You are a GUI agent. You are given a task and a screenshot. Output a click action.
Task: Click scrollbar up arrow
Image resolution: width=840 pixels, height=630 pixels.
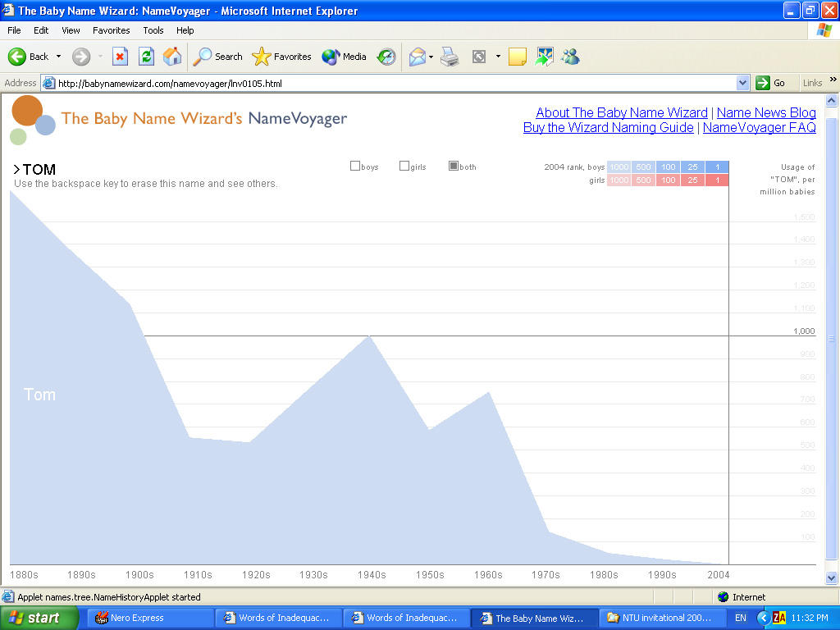(832, 100)
